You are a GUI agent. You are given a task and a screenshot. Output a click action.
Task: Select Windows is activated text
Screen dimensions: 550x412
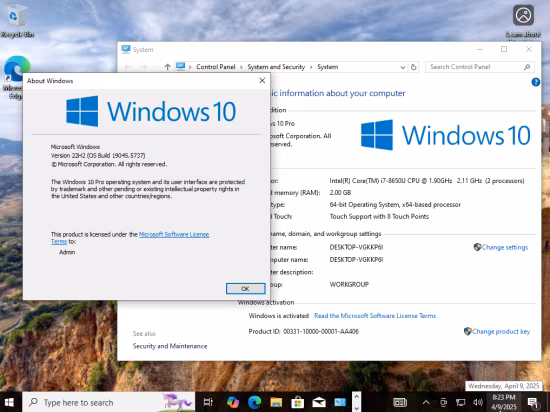tap(279, 316)
